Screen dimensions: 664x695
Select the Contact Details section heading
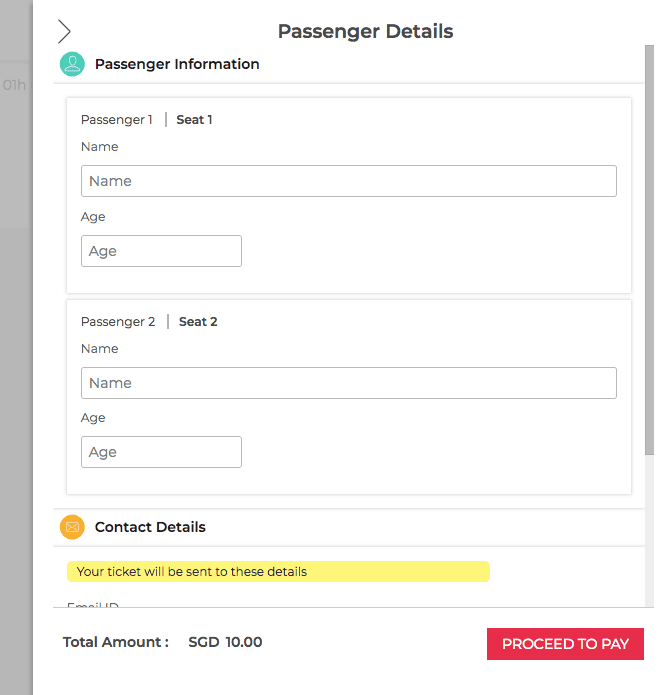click(150, 527)
